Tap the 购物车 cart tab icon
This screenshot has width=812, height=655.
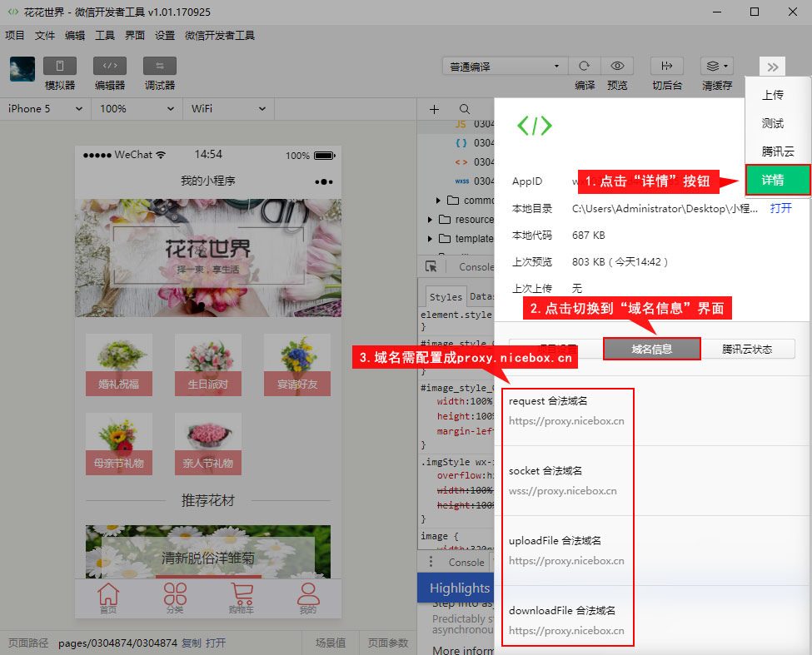click(x=242, y=594)
